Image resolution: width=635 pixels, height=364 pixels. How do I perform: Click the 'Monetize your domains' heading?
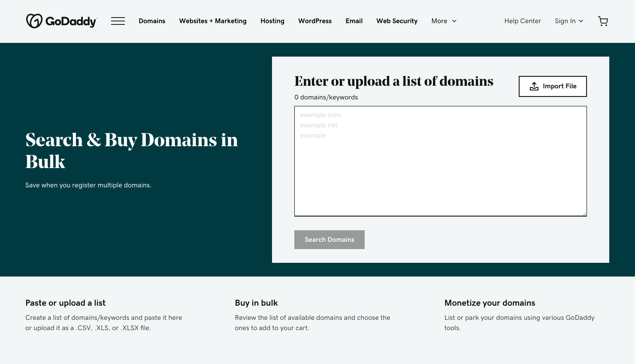(490, 303)
